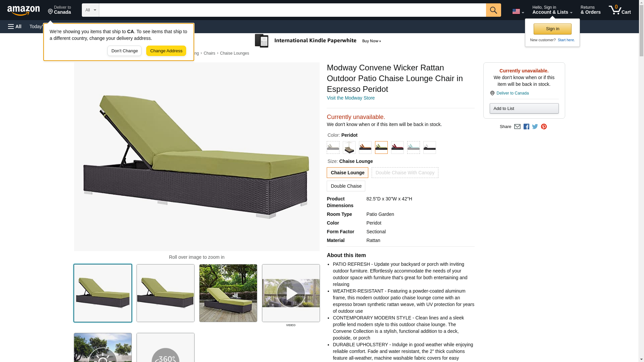Screen dimensions: 644x362
Task: Play the product video thumbnail
Action: click(291, 293)
